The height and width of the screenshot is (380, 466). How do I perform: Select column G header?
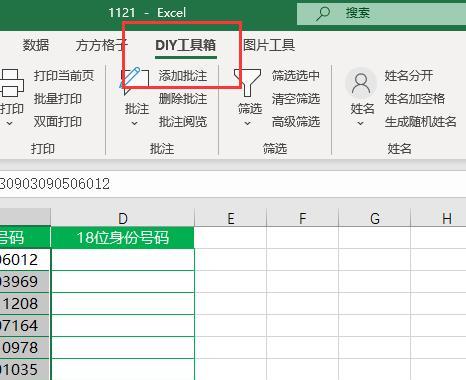(375, 218)
